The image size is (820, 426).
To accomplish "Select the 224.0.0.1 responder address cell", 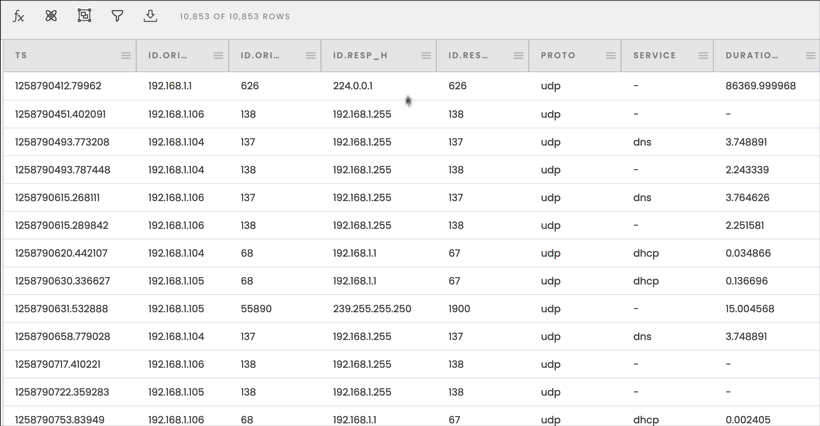I will [353, 86].
